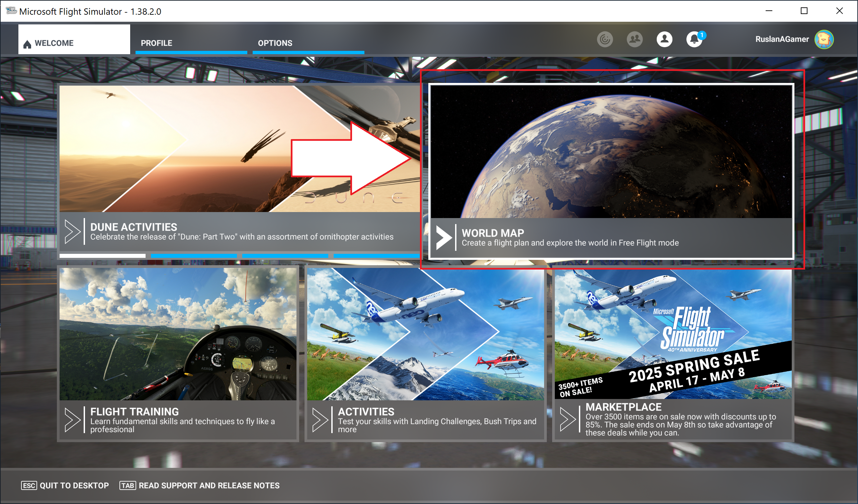This screenshot has width=858, height=504.
Task: Select first carousel slide indicator
Action: [x=102, y=256]
